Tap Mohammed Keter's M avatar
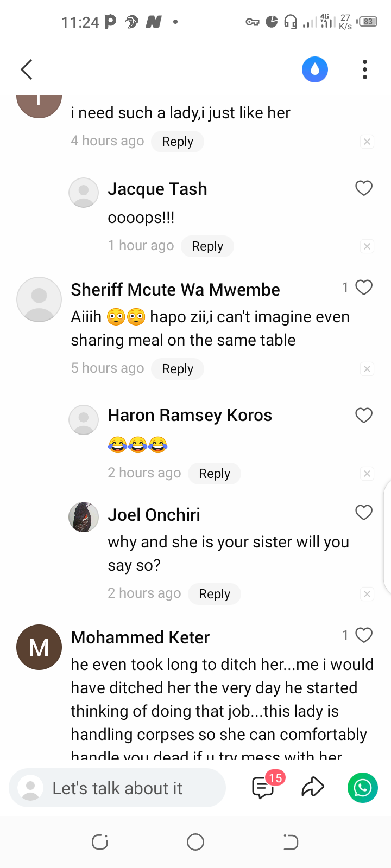Image resolution: width=391 pixels, height=868 pixels. [x=39, y=647]
